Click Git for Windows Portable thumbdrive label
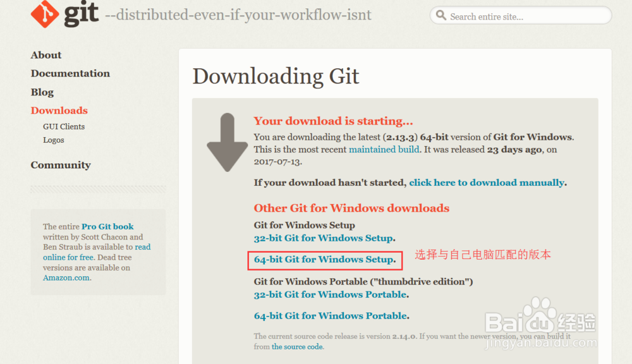Viewport: 632px width, 364px height. coord(363,282)
